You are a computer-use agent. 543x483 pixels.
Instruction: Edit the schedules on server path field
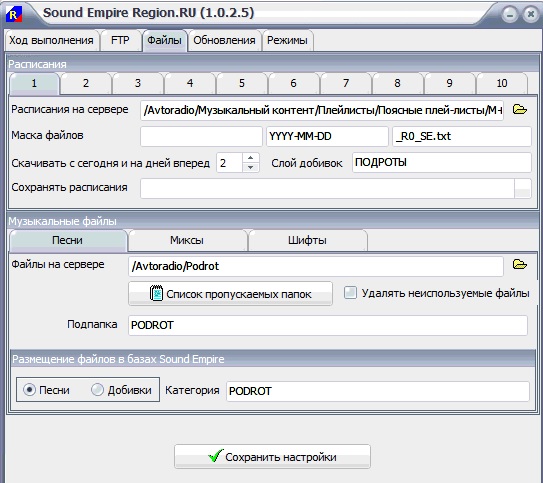[322, 110]
